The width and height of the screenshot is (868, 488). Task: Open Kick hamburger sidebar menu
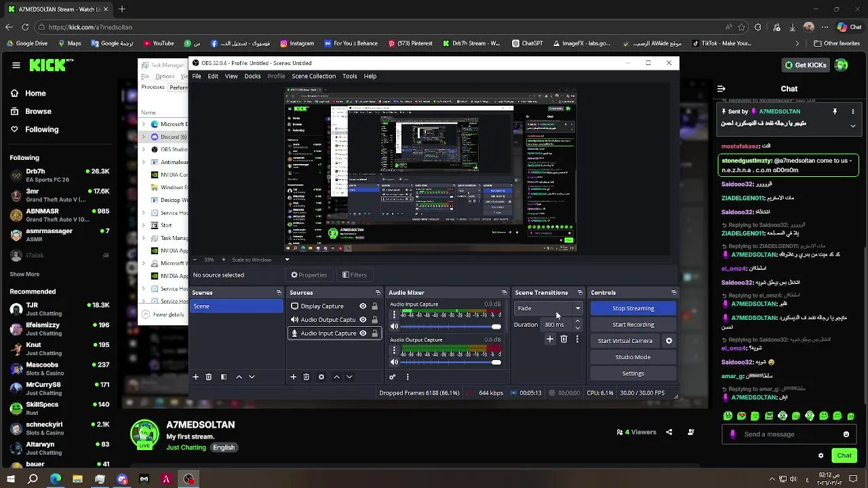click(x=16, y=65)
